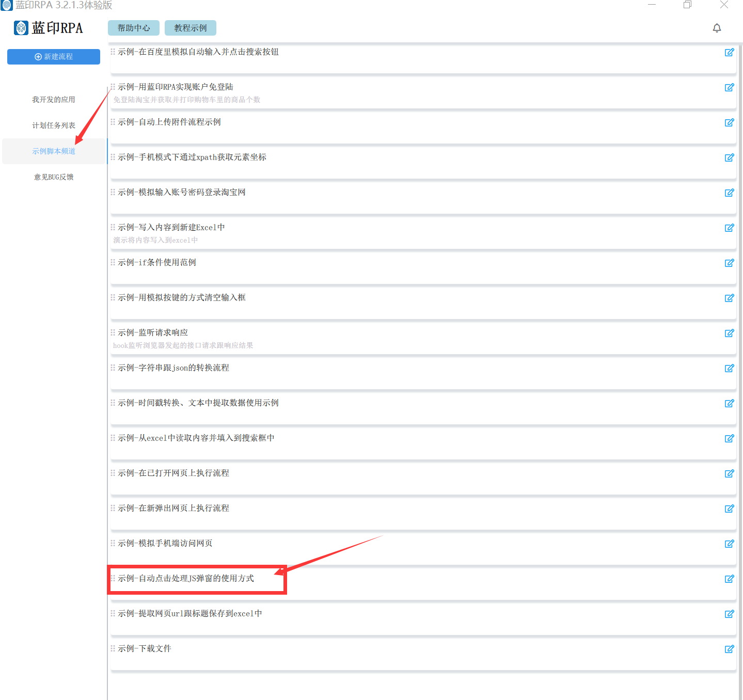The image size is (743, 700).
Task: Select 计划任务列表 in the sidebar
Action: point(54,125)
